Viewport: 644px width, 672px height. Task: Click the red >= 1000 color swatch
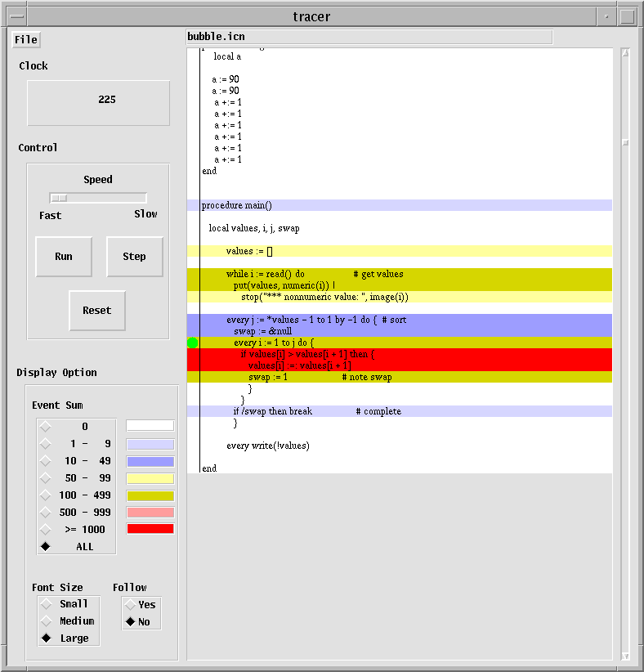point(150,529)
